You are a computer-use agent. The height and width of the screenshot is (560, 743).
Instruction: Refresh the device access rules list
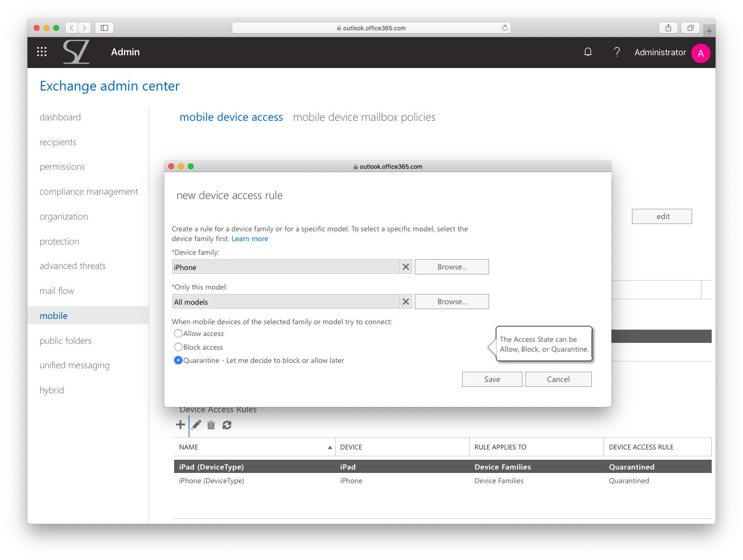227,425
